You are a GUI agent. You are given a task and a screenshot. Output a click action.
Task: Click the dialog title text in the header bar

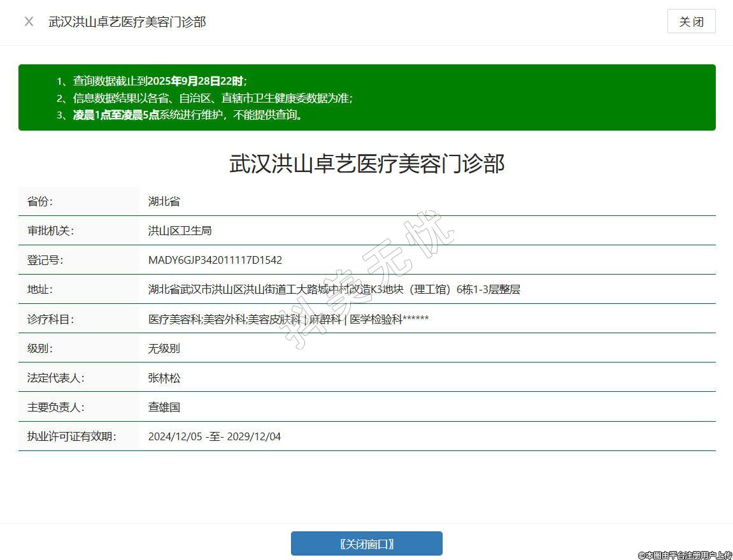127,22
